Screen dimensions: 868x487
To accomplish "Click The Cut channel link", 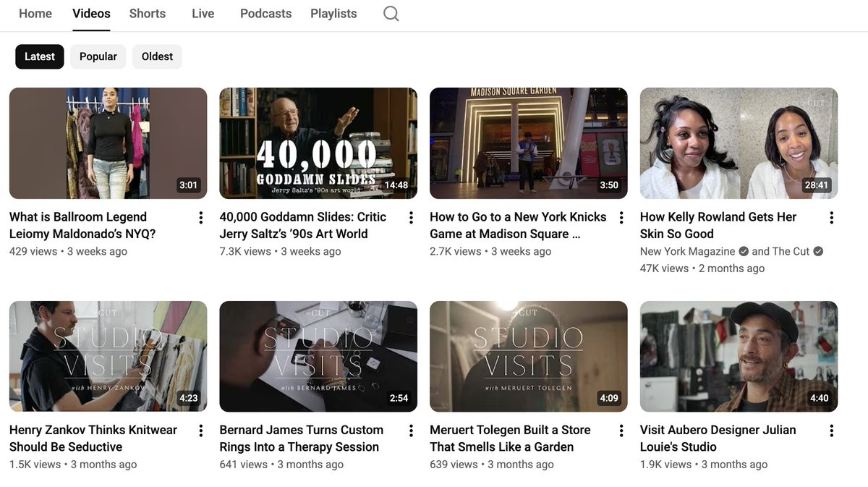I will click(791, 252).
